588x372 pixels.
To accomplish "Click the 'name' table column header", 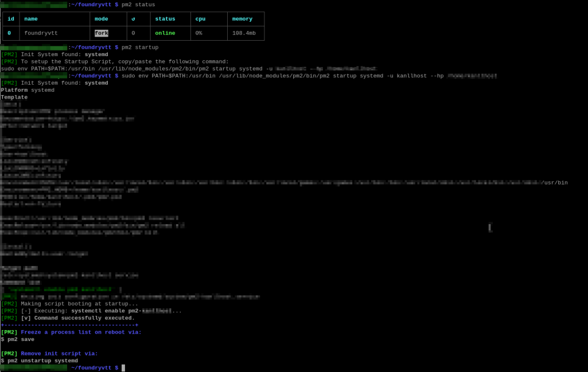I will tap(31, 19).
